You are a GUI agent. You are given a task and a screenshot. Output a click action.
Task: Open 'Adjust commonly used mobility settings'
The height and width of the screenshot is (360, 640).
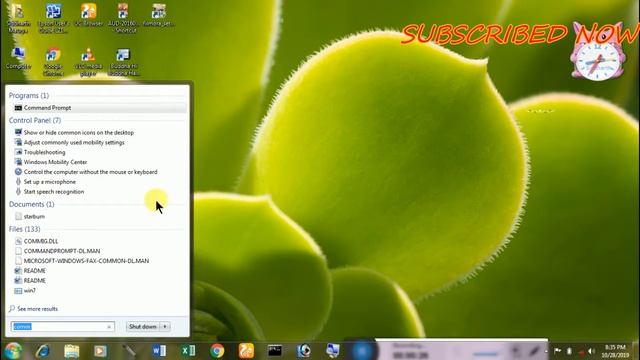tap(74, 142)
